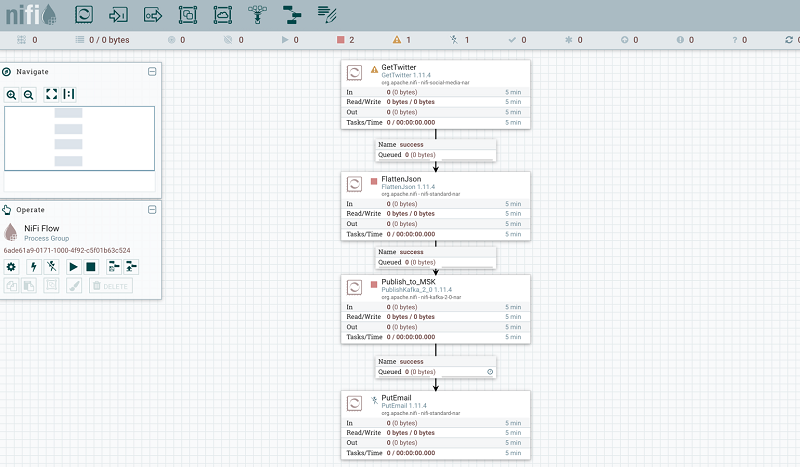The width and height of the screenshot is (800, 467).
Task: Click the Paste button in Operate panel
Action: (29, 286)
